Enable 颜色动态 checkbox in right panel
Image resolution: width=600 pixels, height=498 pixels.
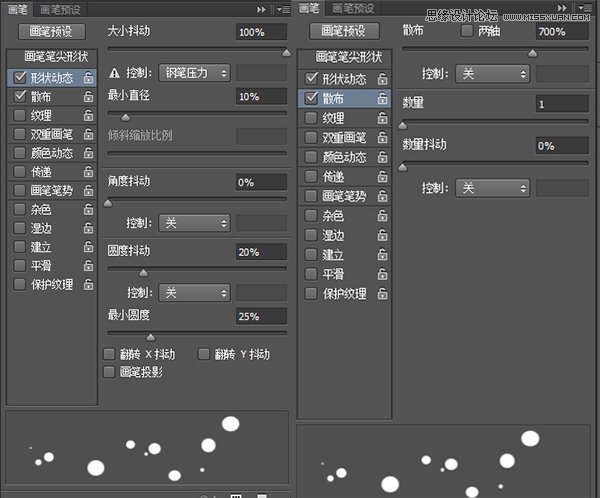coord(311,157)
